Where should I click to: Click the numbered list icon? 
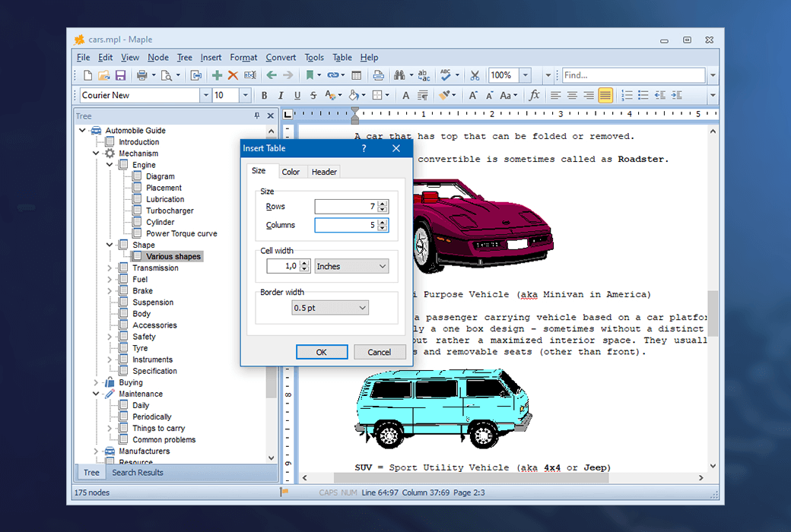(x=627, y=95)
